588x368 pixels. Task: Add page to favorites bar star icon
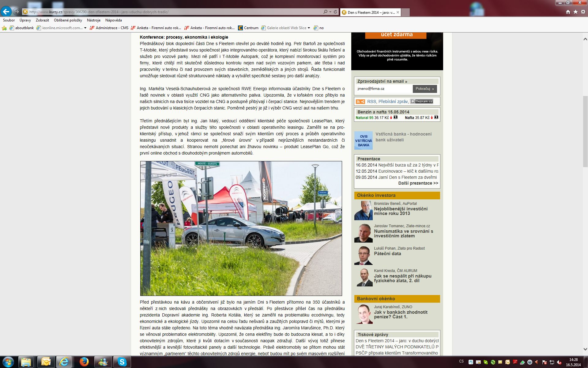click(x=4, y=28)
